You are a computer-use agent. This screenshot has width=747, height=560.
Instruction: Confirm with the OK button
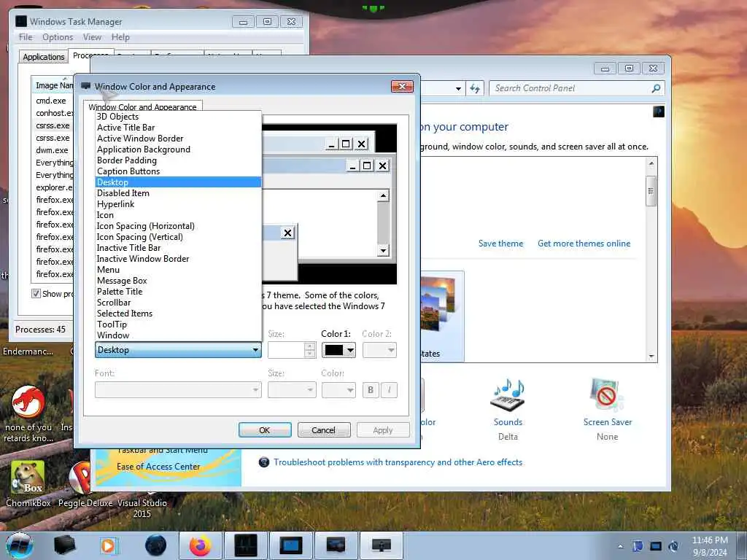(265, 430)
